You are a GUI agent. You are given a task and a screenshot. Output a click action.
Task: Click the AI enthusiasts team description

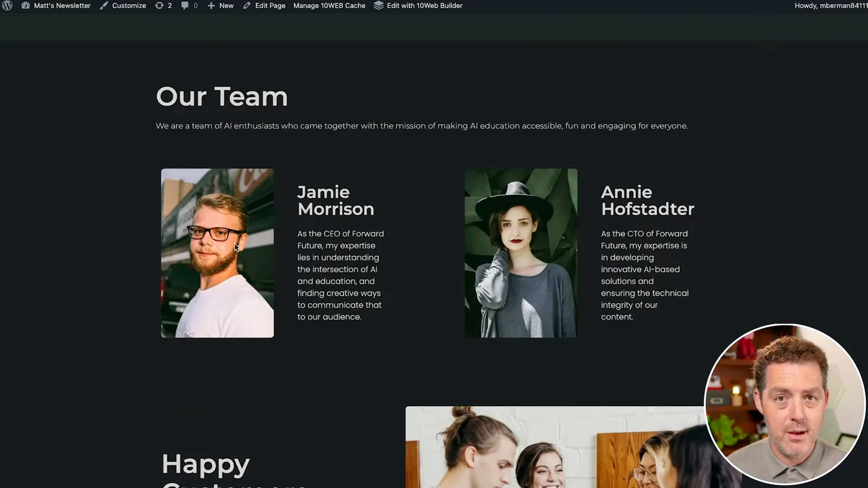(x=422, y=126)
